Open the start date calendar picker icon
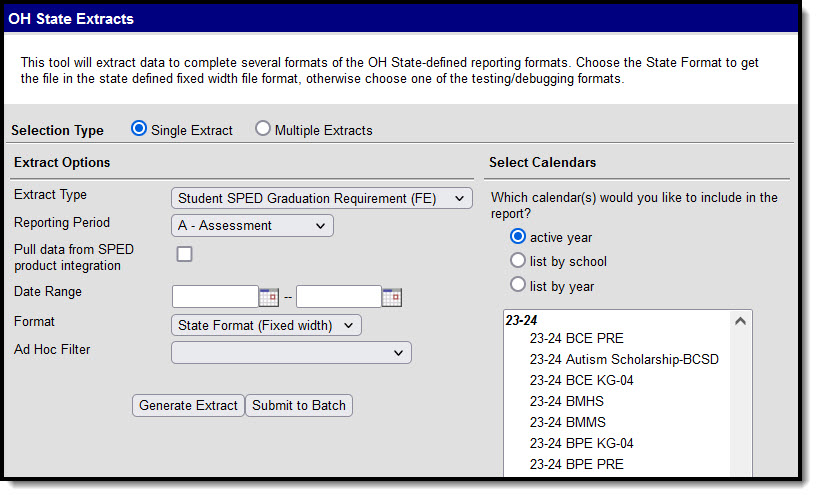The image size is (817, 496). [x=269, y=297]
